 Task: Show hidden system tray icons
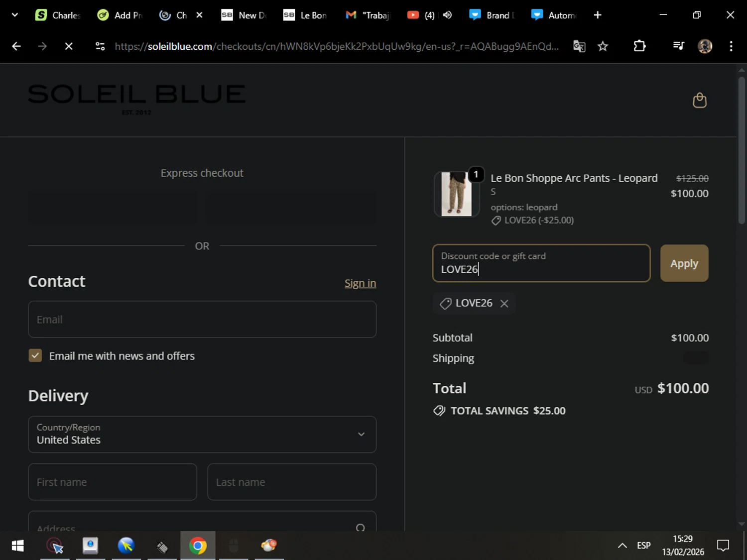(x=622, y=546)
